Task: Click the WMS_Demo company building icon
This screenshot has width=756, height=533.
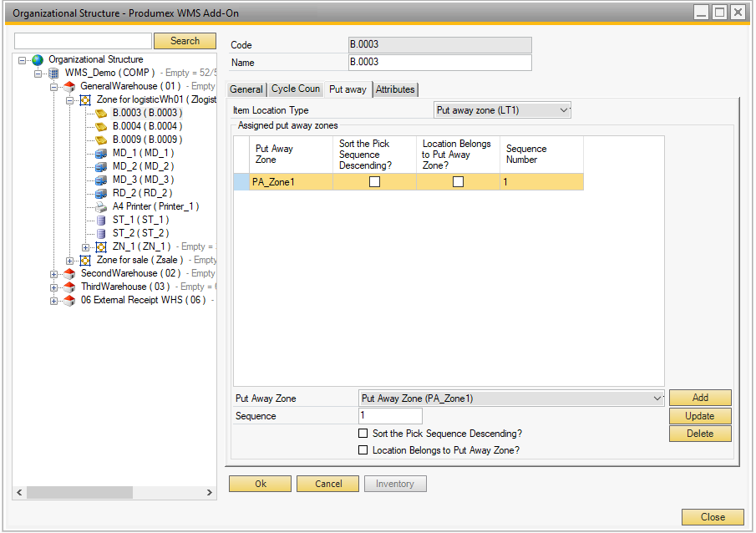Action: point(53,74)
